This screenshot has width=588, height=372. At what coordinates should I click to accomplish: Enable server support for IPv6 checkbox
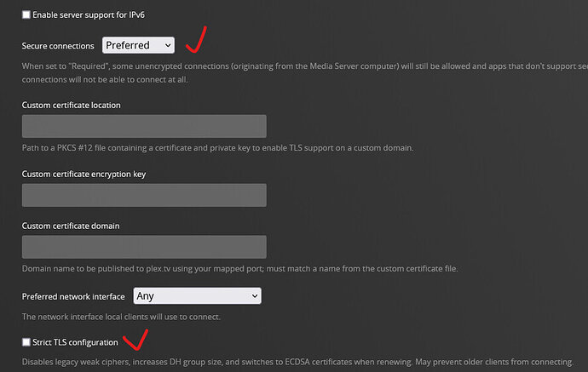[26, 15]
